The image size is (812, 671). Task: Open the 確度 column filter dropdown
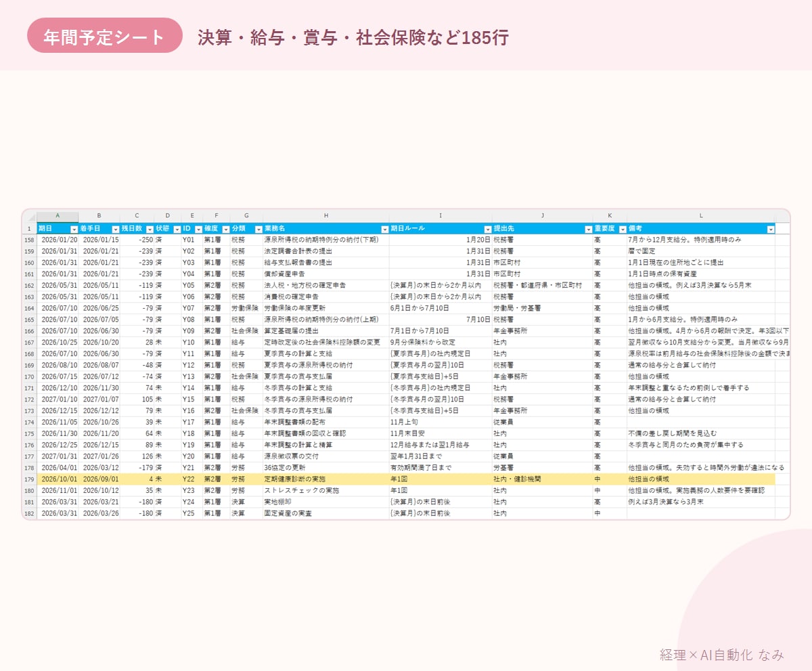(x=225, y=230)
